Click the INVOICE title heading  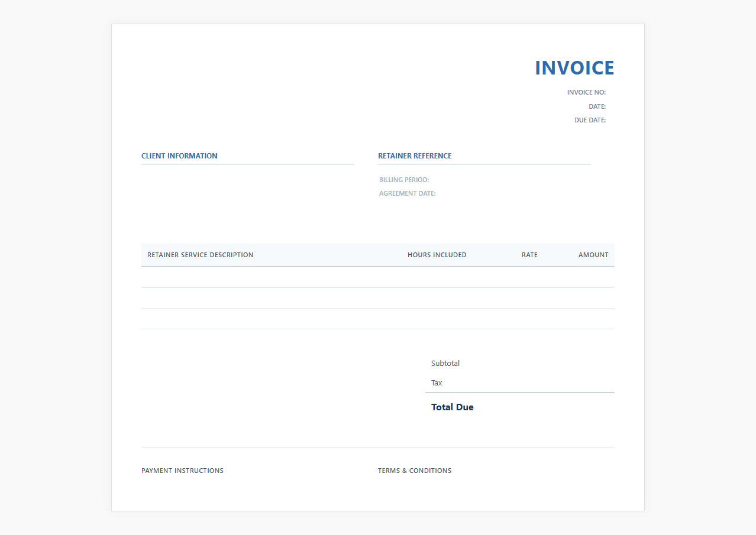tap(574, 68)
